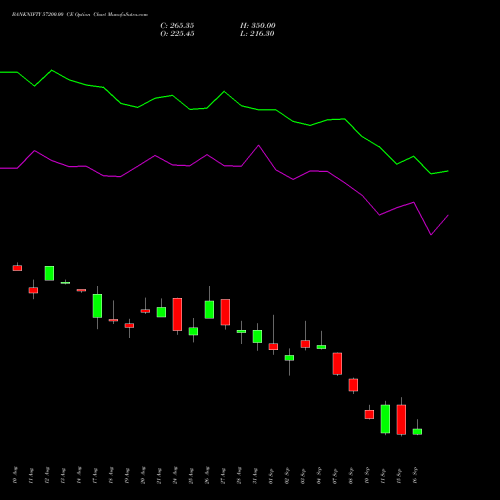Click the 04 Sep date label

[x=319, y=475]
